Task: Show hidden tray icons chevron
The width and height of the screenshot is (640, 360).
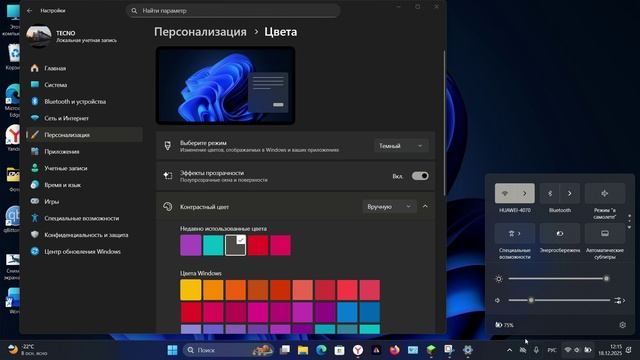Action: [509, 350]
